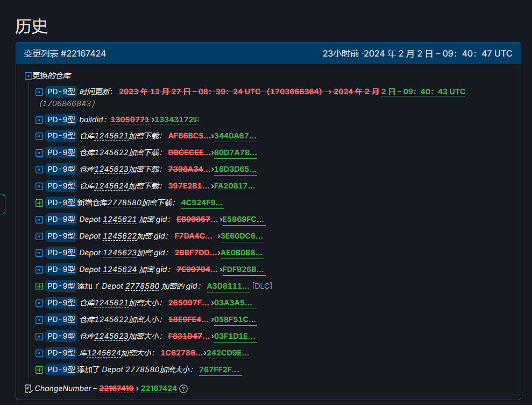532x405 pixels.
Task: Click the blue modified icon beside 时间更新 row
Action: click(x=39, y=92)
